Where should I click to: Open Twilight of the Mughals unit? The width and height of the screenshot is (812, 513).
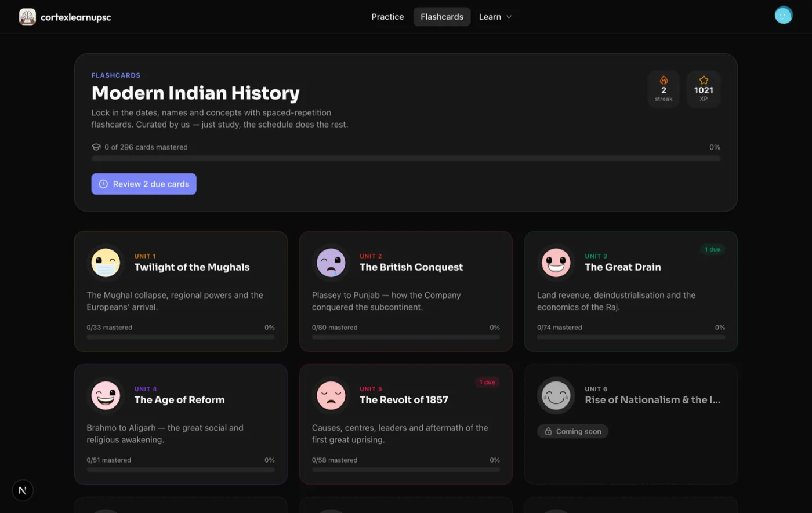coord(181,292)
